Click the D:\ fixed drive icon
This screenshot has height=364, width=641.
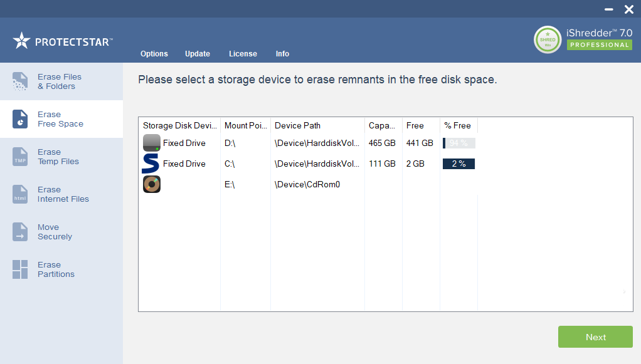152,143
